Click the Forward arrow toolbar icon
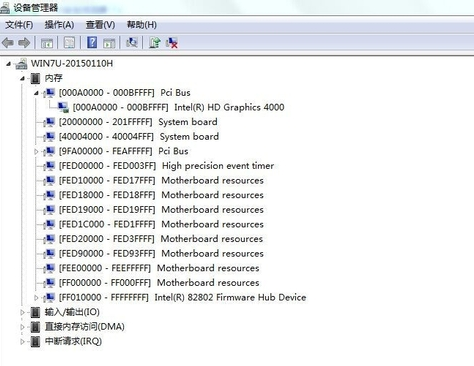The width and height of the screenshot is (474, 366). click(x=24, y=43)
